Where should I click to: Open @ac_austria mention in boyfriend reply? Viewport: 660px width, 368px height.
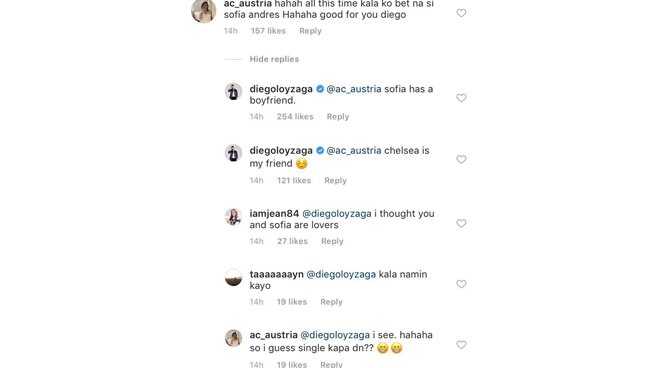(x=354, y=89)
